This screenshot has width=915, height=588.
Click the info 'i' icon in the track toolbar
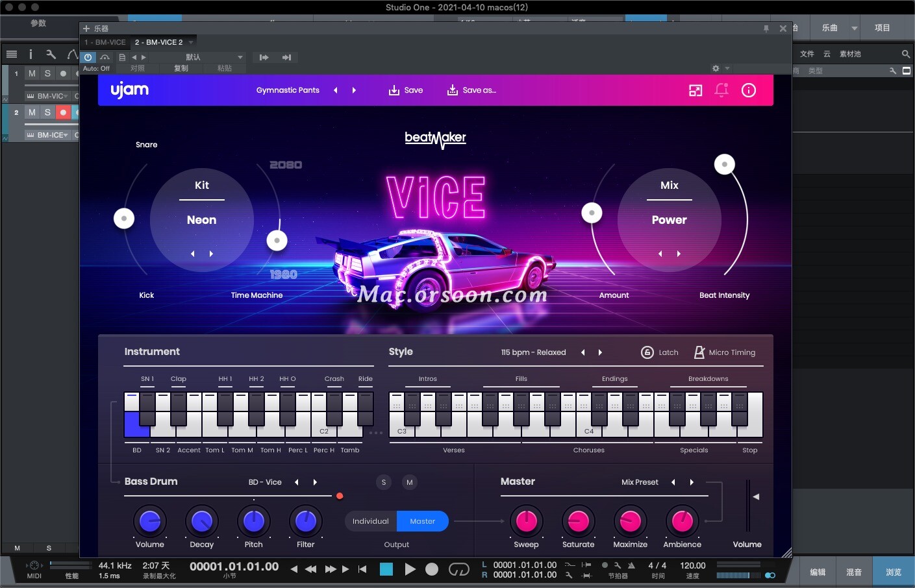(x=31, y=54)
